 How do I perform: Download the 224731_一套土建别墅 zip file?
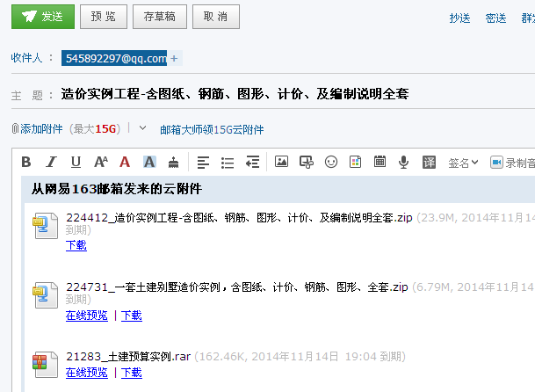click(x=132, y=316)
